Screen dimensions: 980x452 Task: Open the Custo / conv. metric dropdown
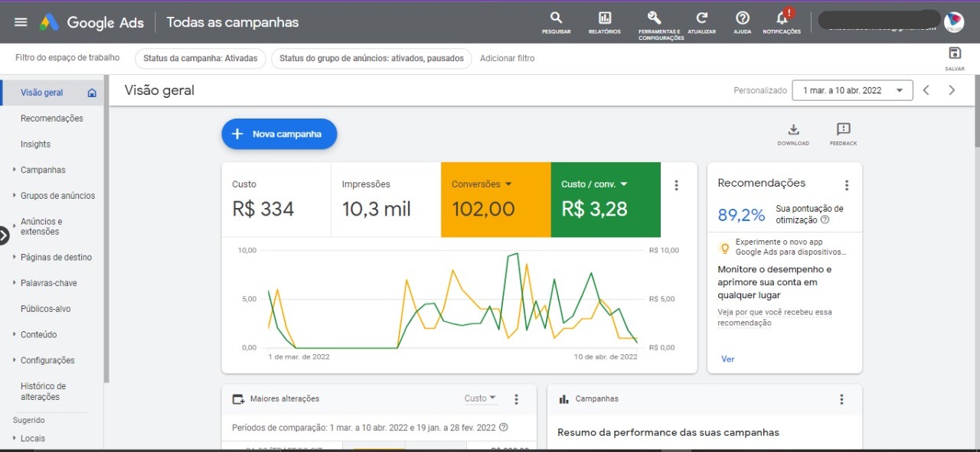point(623,184)
